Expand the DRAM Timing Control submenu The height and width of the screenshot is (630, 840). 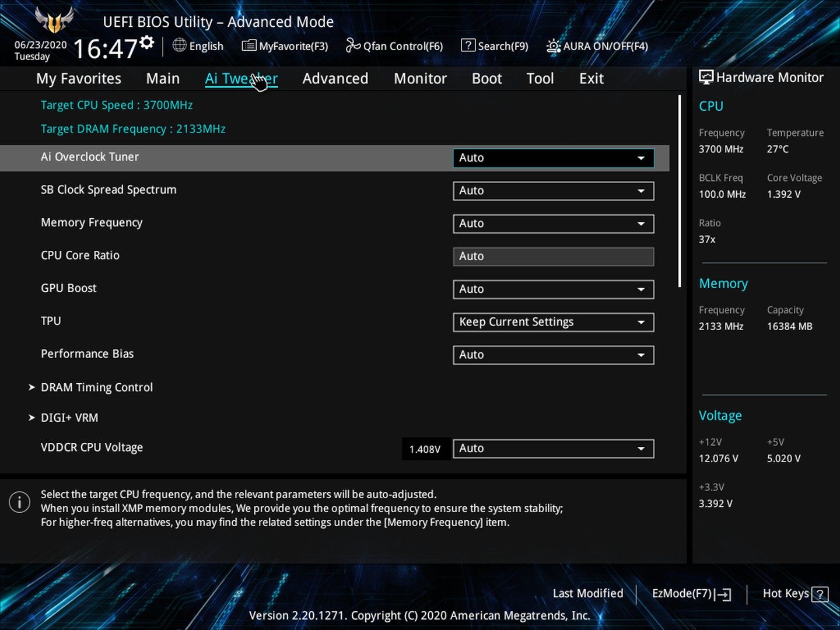tap(97, 387)
